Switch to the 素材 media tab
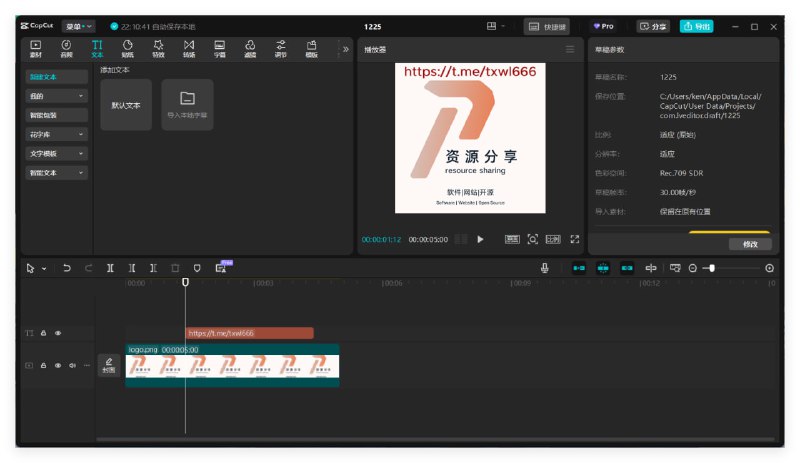Screen dimensions: 800x463 36,48
